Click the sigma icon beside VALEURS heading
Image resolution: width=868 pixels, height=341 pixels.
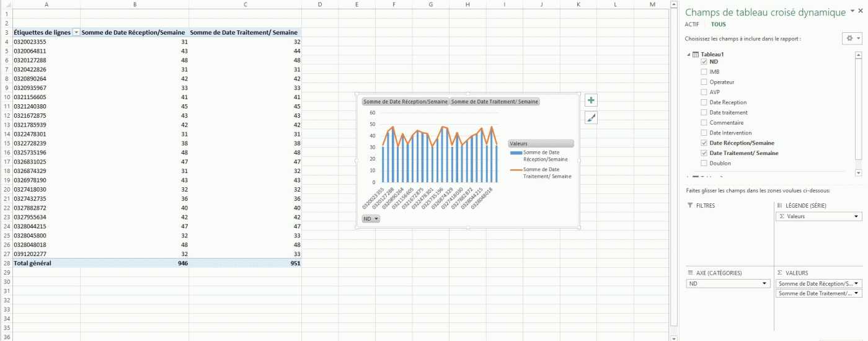tap(779, 273)
